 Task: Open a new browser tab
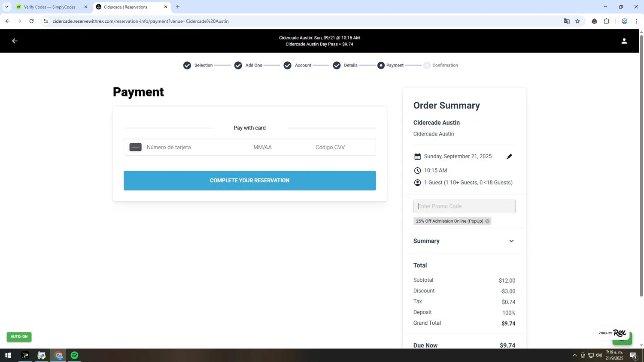[x=178, y=7]
